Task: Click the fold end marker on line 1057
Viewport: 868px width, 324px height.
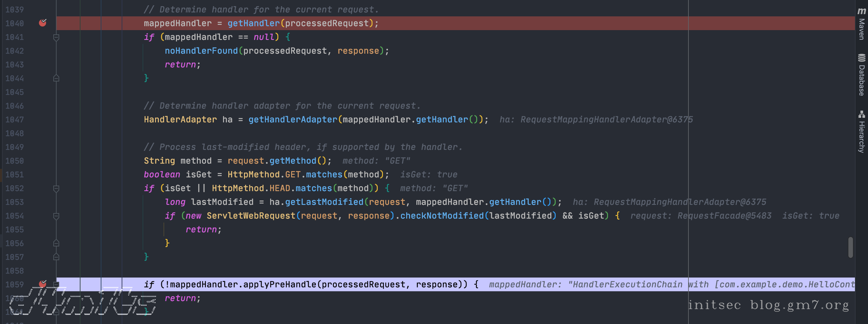Action: point(56,257)
